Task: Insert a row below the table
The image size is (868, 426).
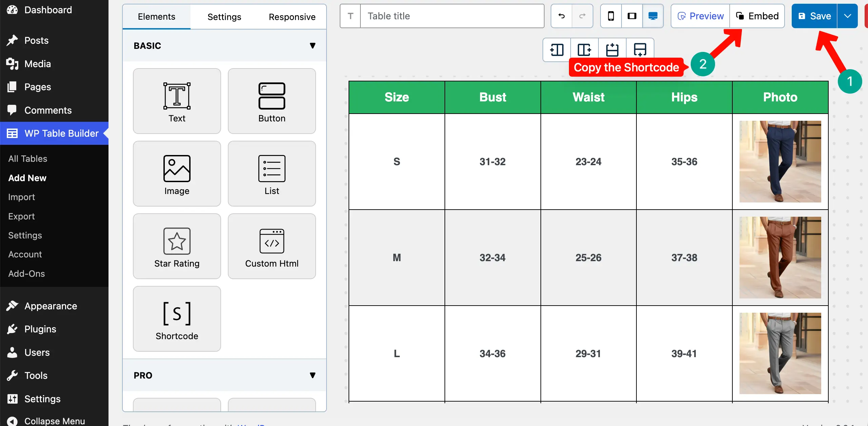Action: [640, 50]
